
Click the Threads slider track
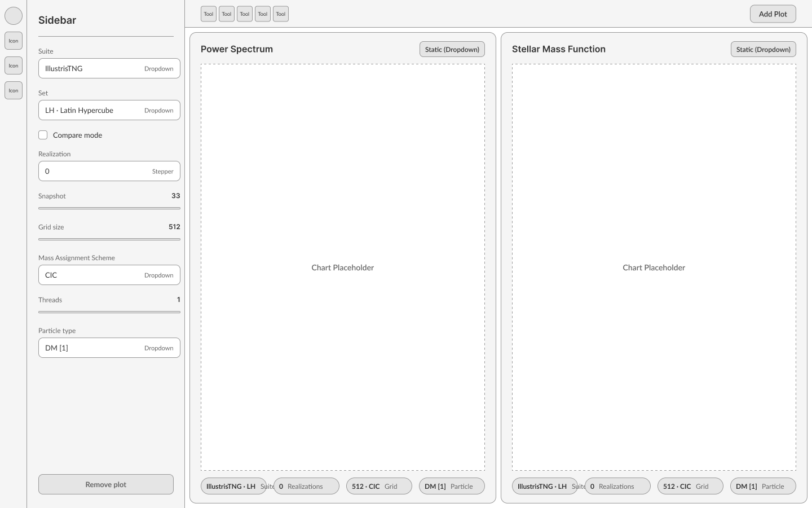pos(109,312)
